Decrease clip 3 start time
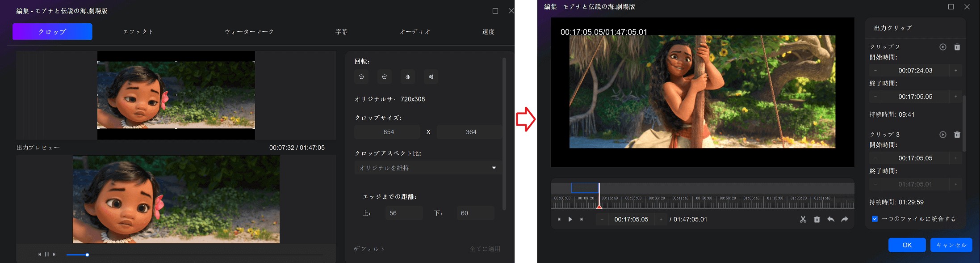This screenshot has width=980, height=263. (x=875, y=158)
